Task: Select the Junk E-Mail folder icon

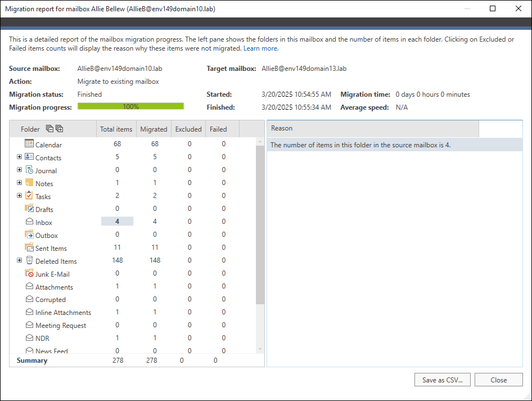Action: 29,274
